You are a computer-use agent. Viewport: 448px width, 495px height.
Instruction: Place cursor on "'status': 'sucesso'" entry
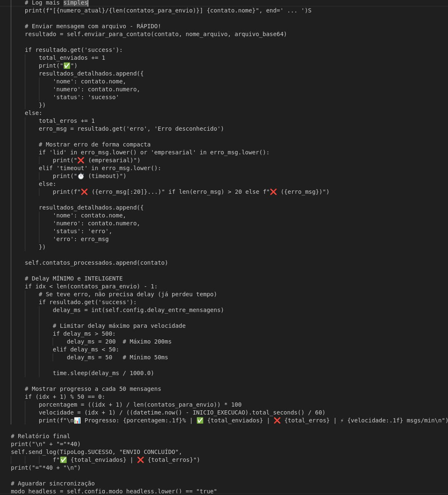[86, 97]
